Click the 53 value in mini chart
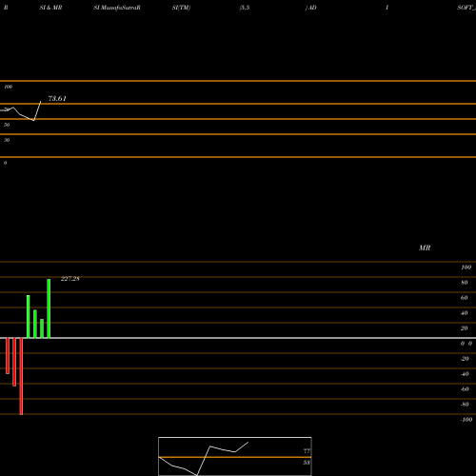Screen dimensions: 476x476 click(x=307, y=463)
